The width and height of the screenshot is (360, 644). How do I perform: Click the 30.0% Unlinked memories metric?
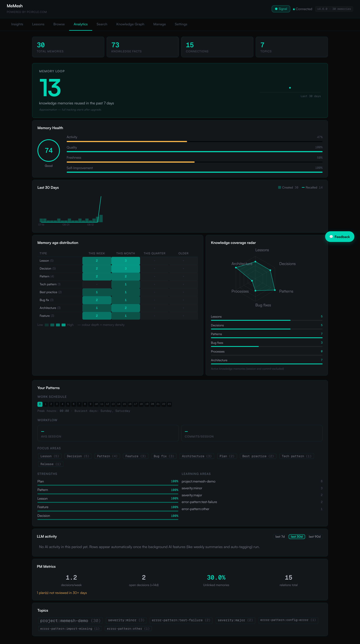[216, 581]
